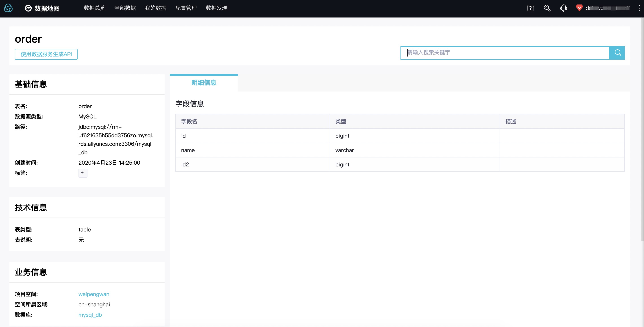Go to 全部数据 menu item

click(x=125, y=8)
